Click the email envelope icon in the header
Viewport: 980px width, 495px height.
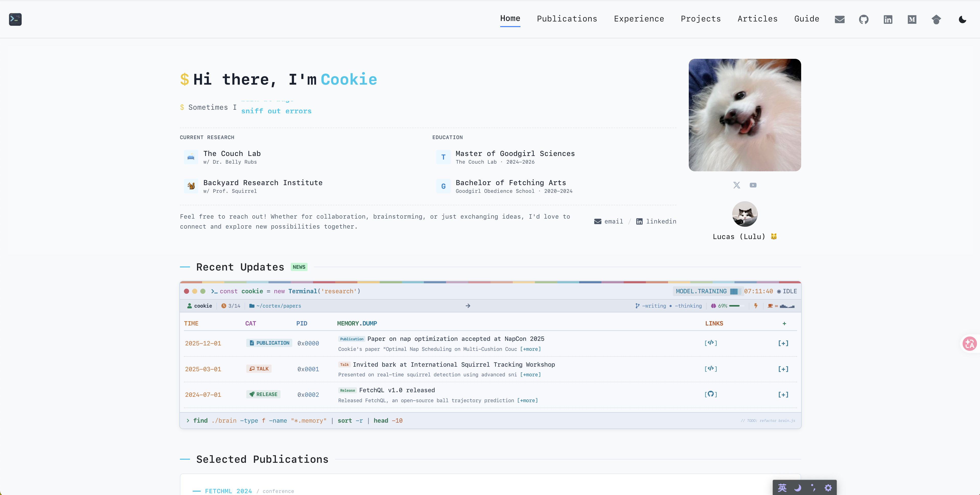point(840,19)
